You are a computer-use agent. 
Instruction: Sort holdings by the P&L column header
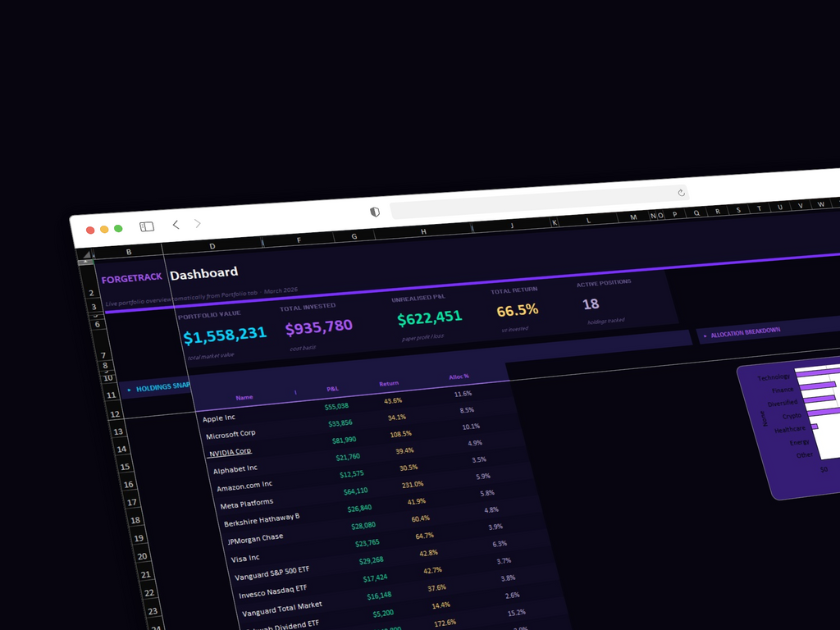coord(331,389)
